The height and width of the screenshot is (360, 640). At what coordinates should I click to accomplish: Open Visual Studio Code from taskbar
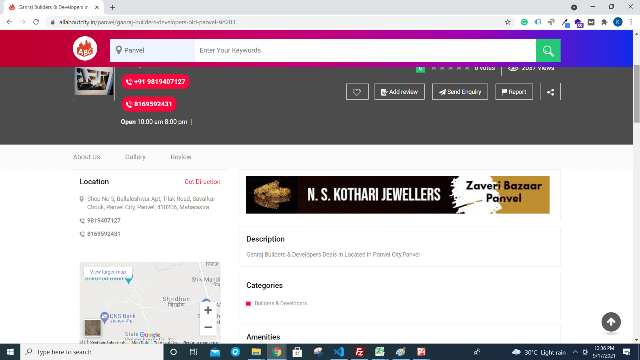point(339,352)
